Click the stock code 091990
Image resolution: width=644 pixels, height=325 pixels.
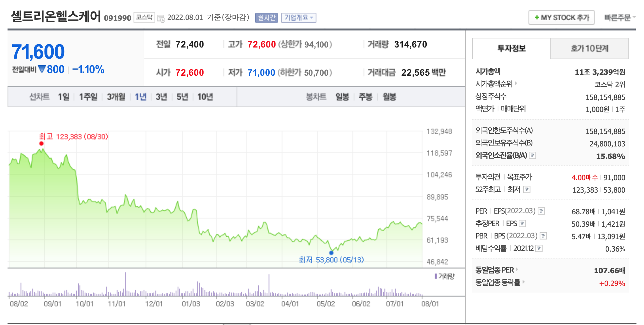tap(117, 18)
